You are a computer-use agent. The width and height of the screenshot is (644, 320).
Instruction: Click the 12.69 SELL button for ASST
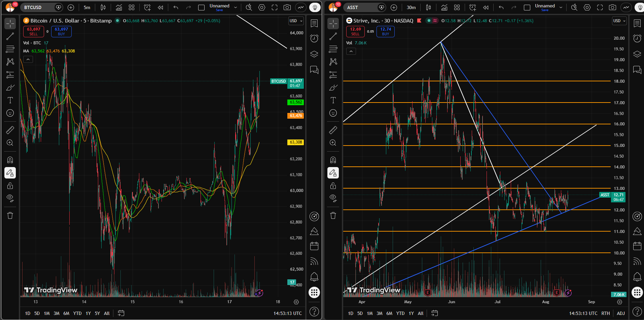(356, 31)
